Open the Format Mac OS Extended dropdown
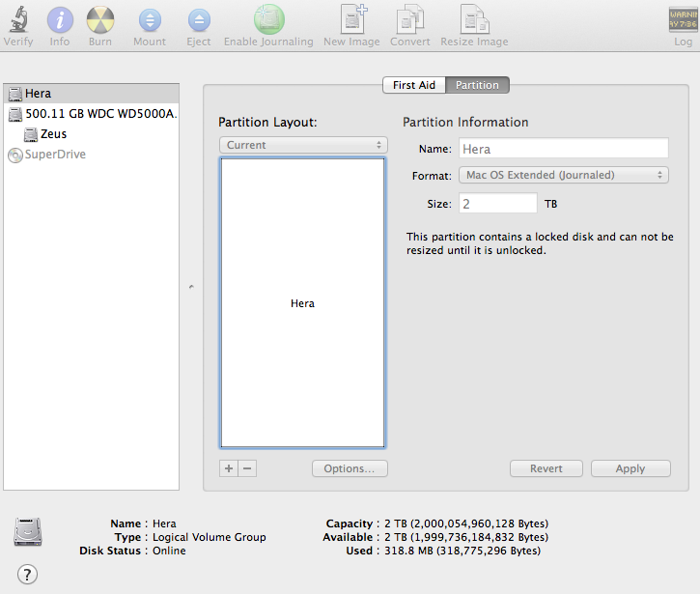The width and height of the screenshot is (700, 594). [564, 175]
